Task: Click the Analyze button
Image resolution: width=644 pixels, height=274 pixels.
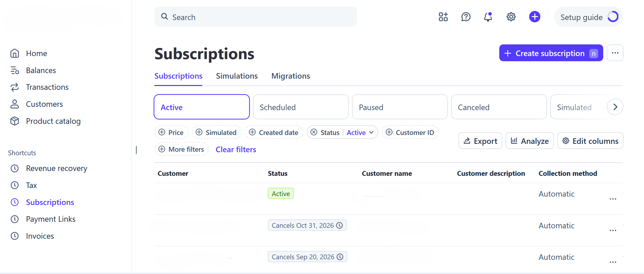Action: point(530,141)
